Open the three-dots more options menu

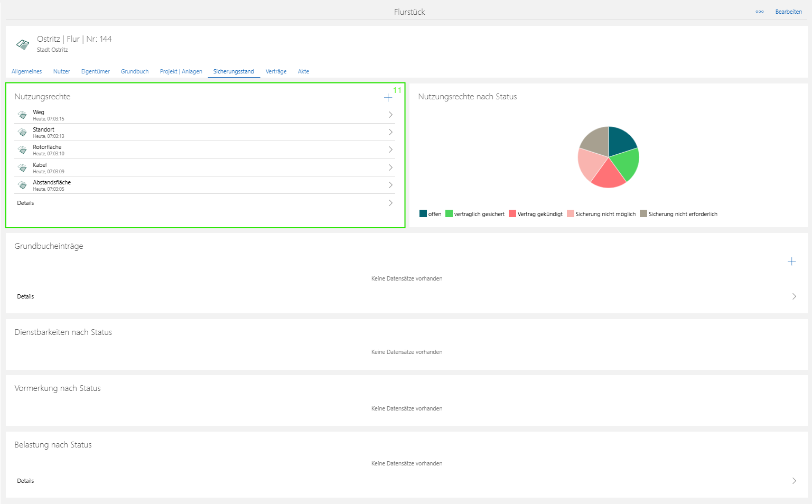tap(760, 12)
